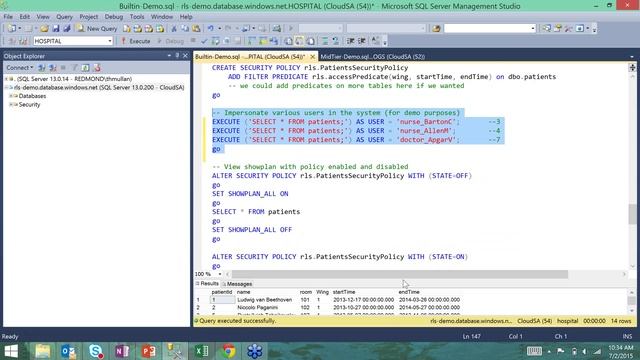Open Excel from the taskbar
This screenshot has height=360, width=640.
pos(202,351)
